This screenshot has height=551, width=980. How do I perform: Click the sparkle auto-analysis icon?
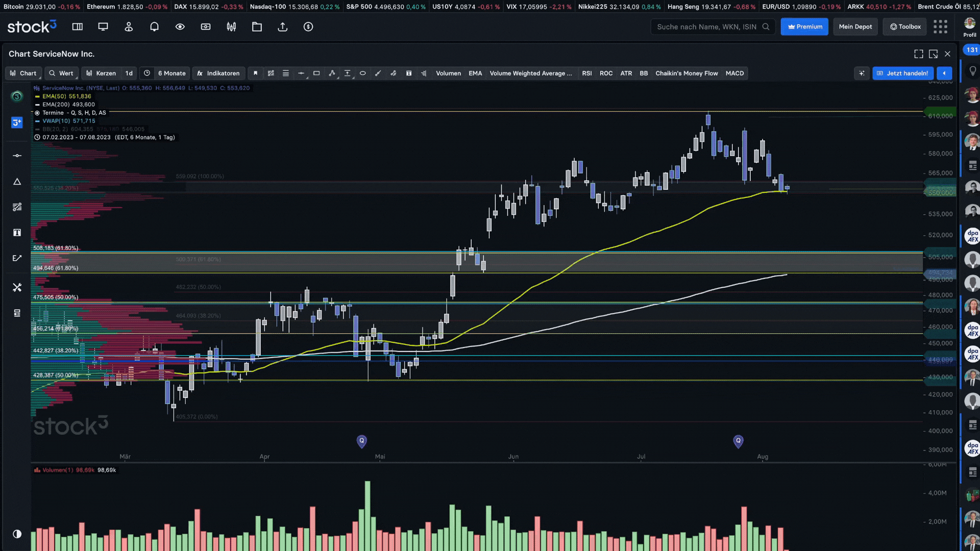(862, 73)
